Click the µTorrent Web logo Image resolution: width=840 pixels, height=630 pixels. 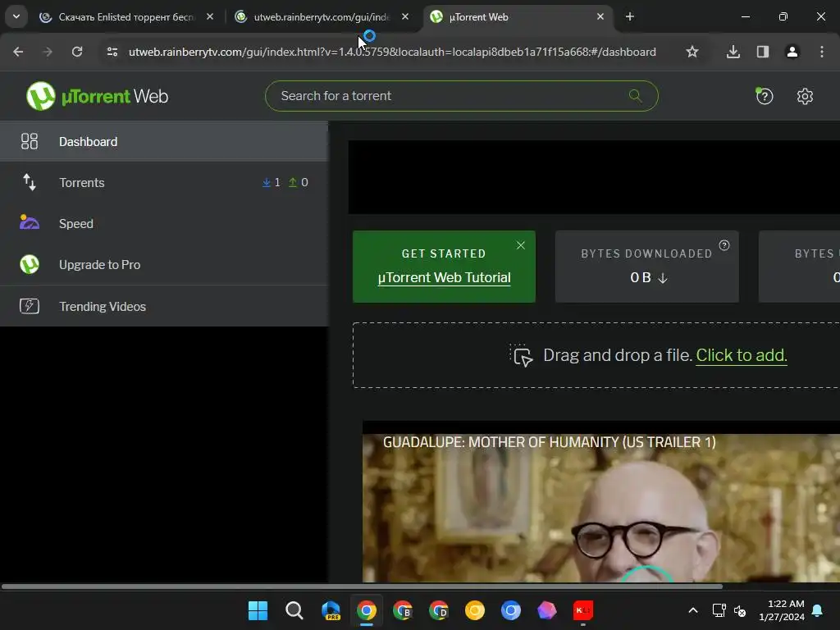click(x=98, y=97)
